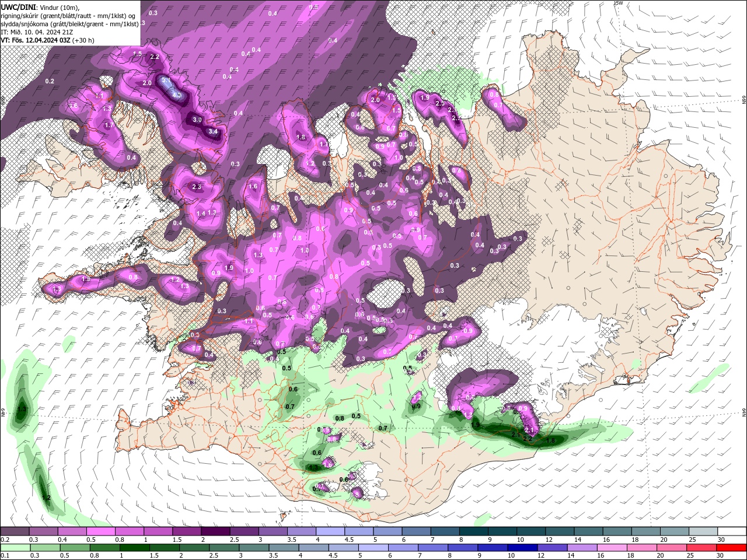
Task: Click the 'slydda/snjókoma' legend description line
Action: (69, 23)
